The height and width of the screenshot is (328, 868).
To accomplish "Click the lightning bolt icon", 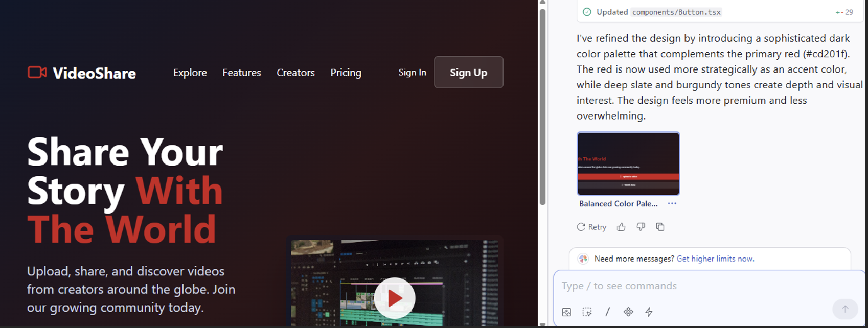I will (649, 312).
